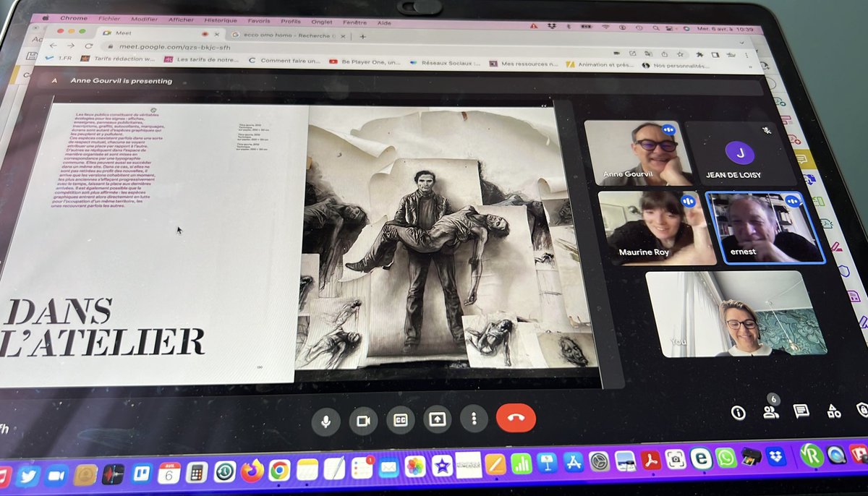This screenshot has height=496, width=868.
Task: Click the browser back arrow
Action: point(53,45)
